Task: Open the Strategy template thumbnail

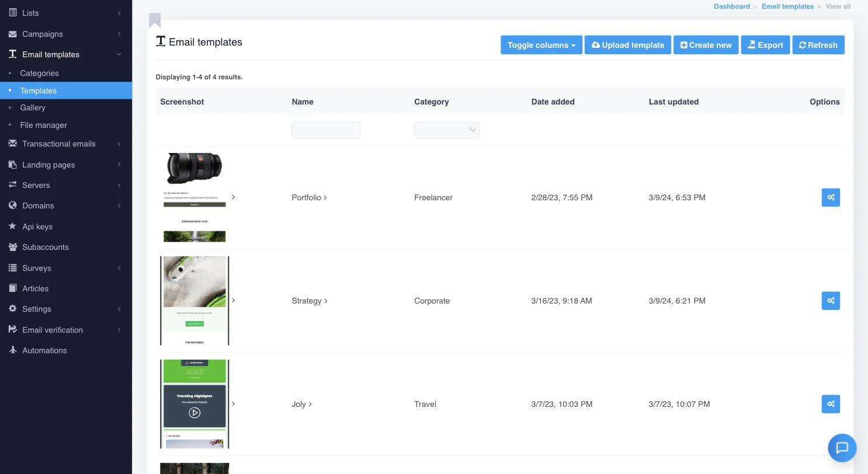Action: pyautogui.click(x=195, y=301)
